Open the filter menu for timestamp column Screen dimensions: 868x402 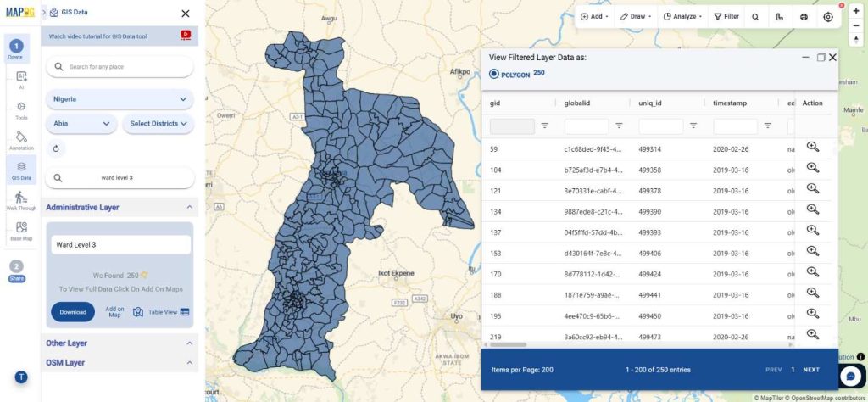click(x=768, y=126)
